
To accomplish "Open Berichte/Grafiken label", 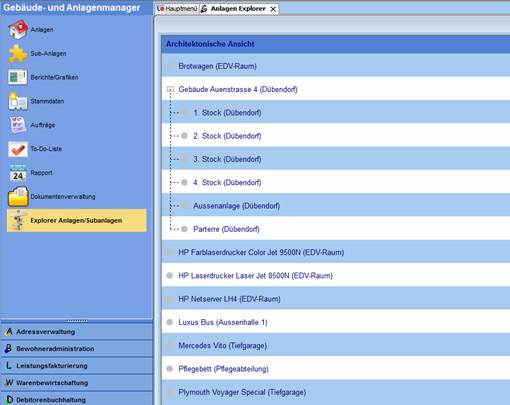I will [54, 77].
